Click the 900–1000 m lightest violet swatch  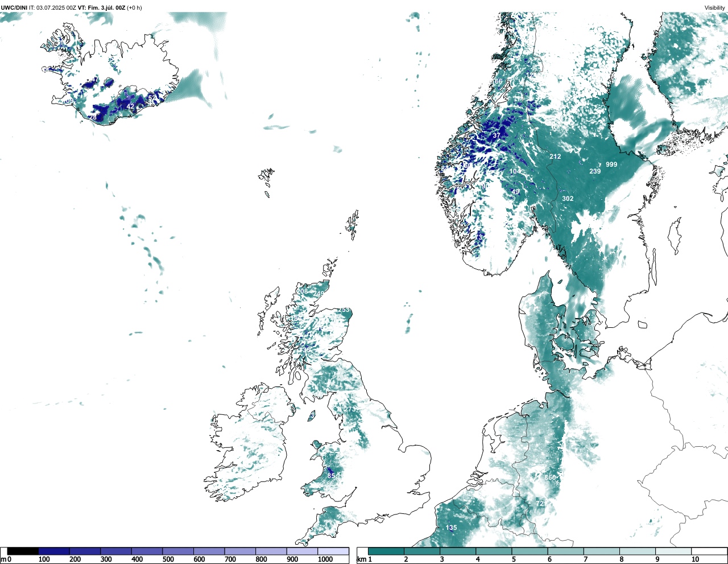tap(302, 551)
